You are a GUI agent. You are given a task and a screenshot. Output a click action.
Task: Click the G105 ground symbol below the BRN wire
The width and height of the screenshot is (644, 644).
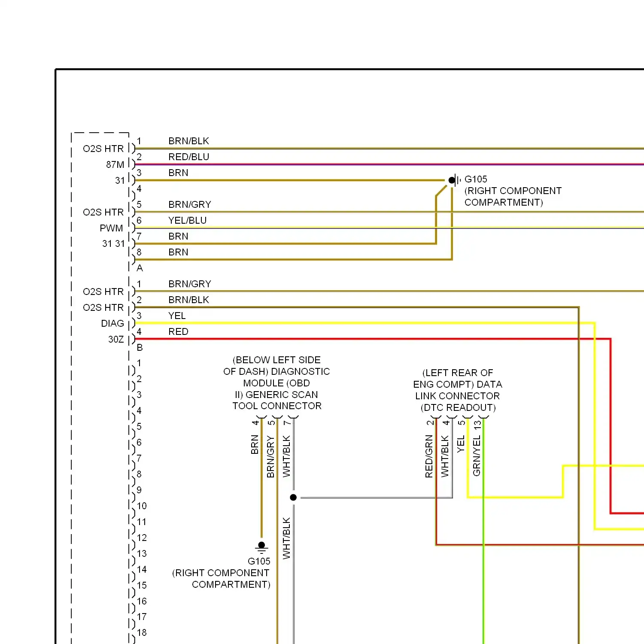261,547
